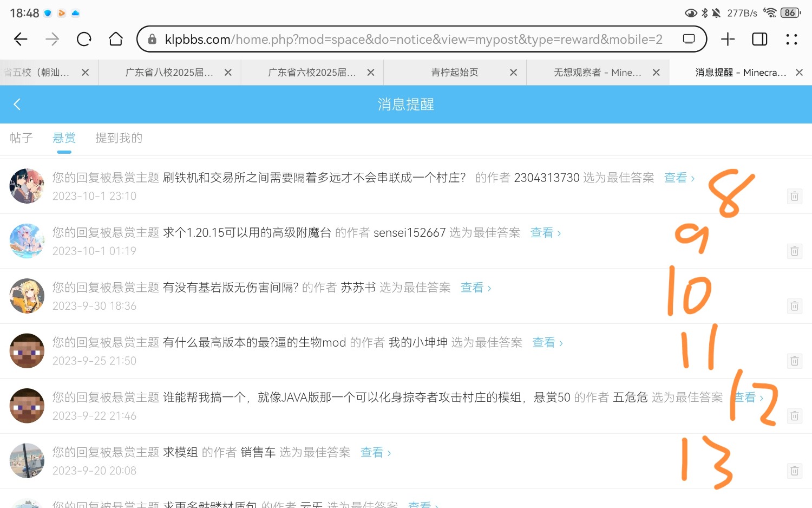This screenshot has height=508, width=812.
Task: Reload the page with the refresh icon
Action: click(x=84, y=39)
